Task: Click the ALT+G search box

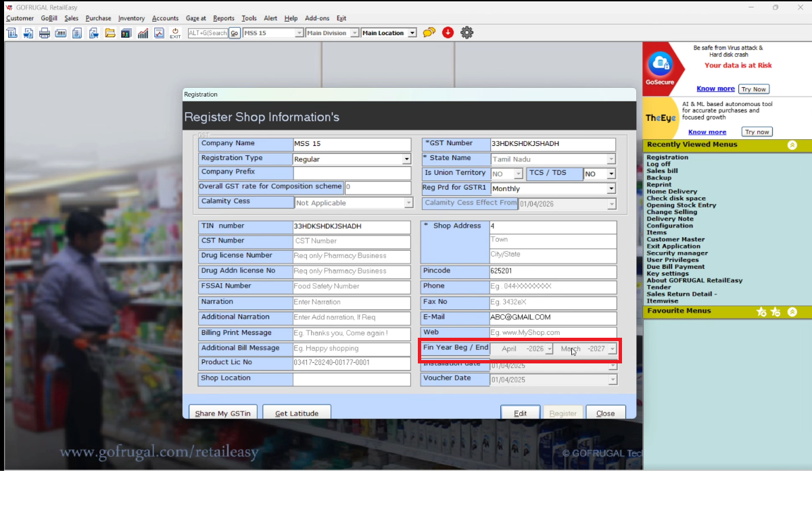Action: point(208,33)
